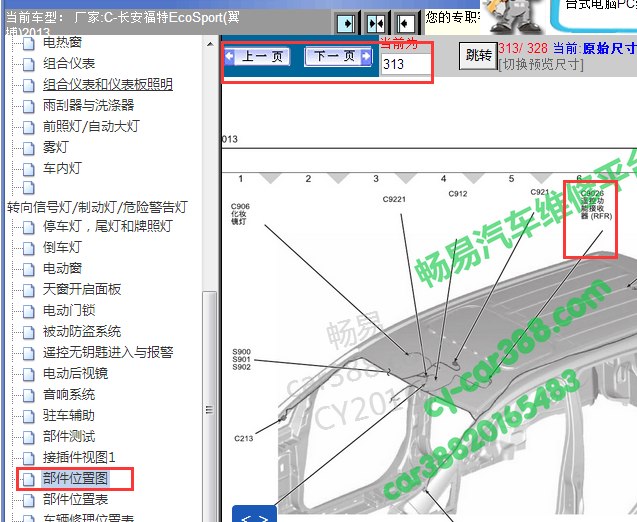Open the 电动窗 tree item
This screenshot has width=637, height=522.
[63, 269]
